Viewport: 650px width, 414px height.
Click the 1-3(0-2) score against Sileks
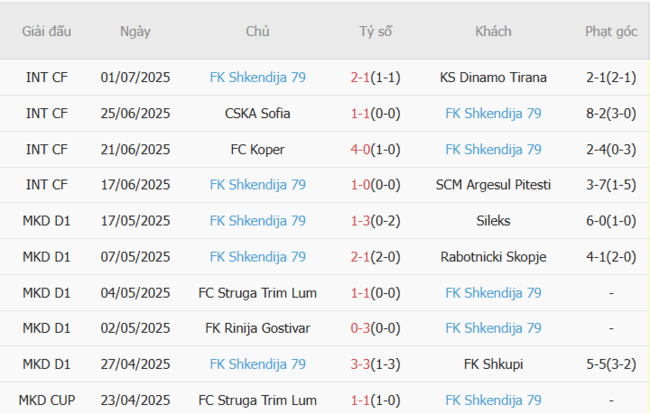coord(376,221)
